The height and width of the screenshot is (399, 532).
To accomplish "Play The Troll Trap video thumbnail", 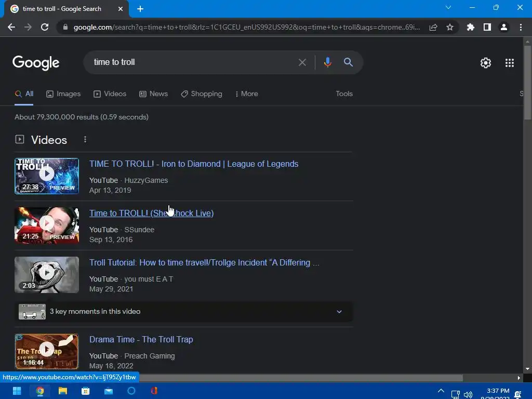I will pyautogui.click(x=47, y=352).
